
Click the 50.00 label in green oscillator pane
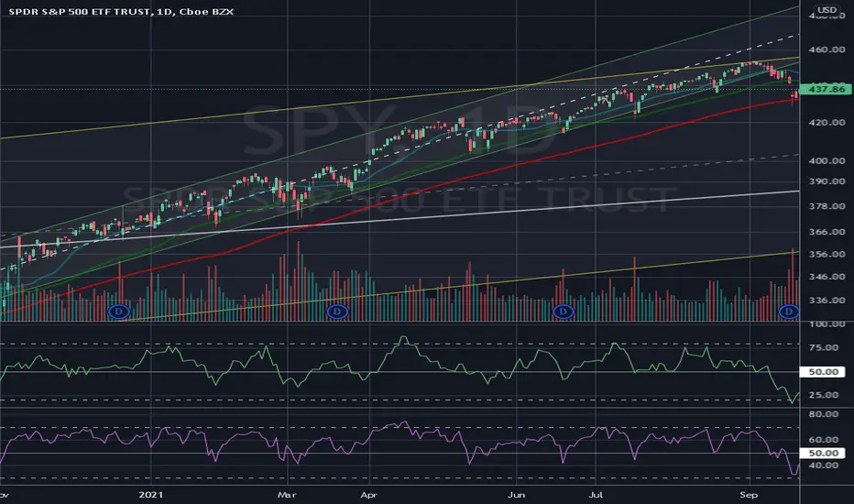823,372
